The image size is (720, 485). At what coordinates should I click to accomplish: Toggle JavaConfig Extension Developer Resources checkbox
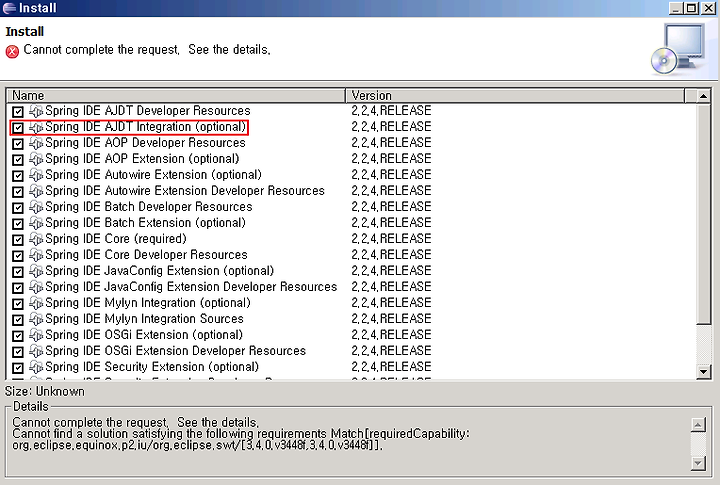click(18, 288)
